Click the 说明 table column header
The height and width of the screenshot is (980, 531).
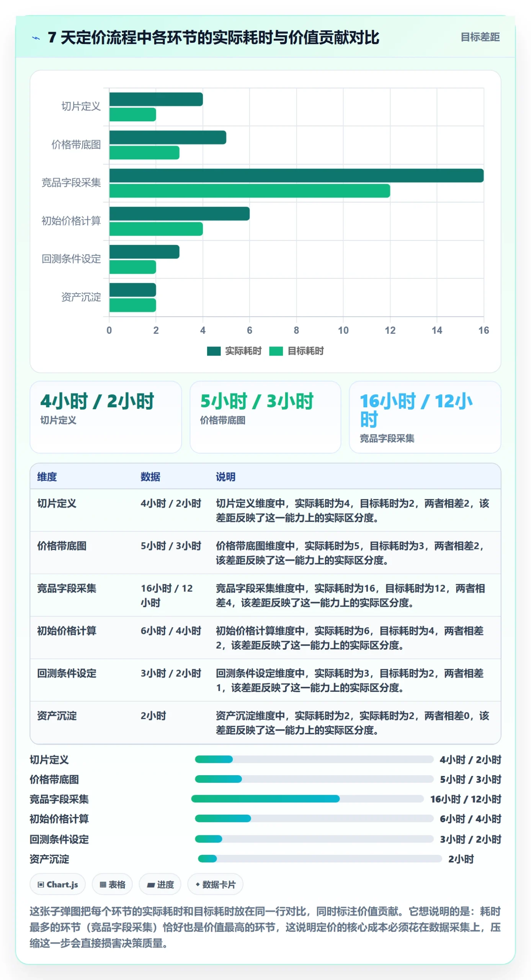[225, 477]
